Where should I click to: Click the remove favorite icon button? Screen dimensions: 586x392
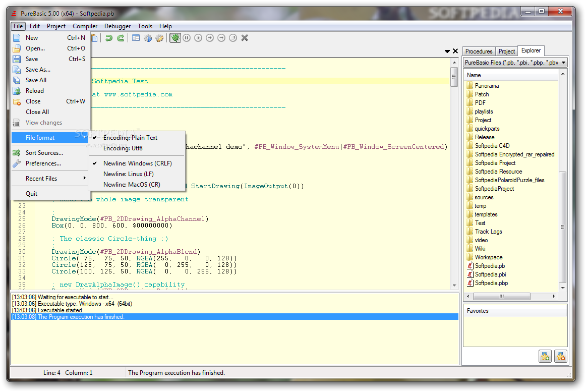561,356
